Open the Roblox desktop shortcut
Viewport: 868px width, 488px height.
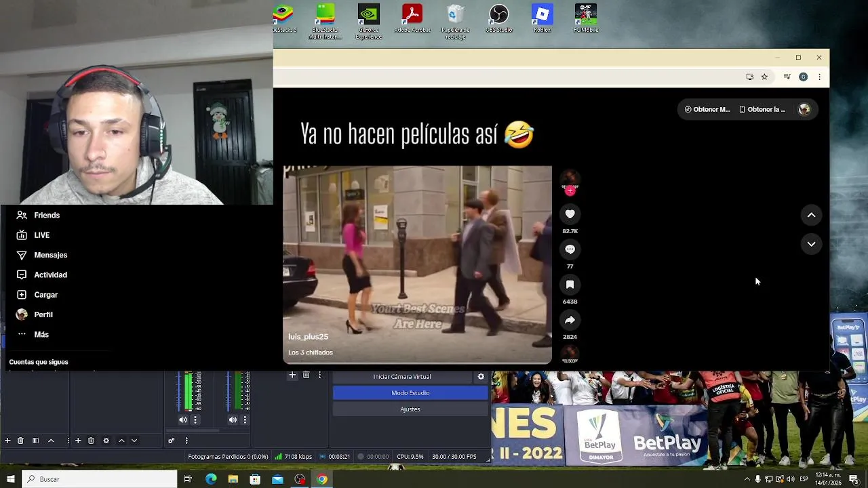tap(542, 18)
